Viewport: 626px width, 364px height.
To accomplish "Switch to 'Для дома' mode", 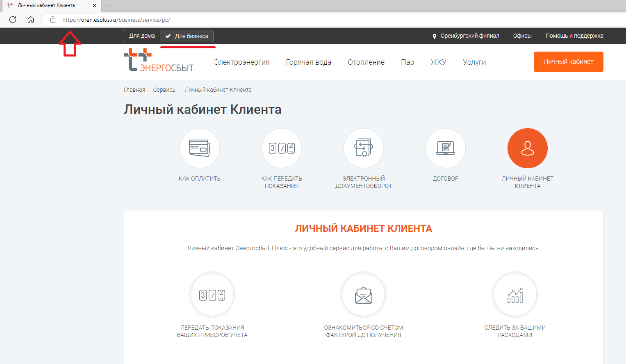I will 142,36.
